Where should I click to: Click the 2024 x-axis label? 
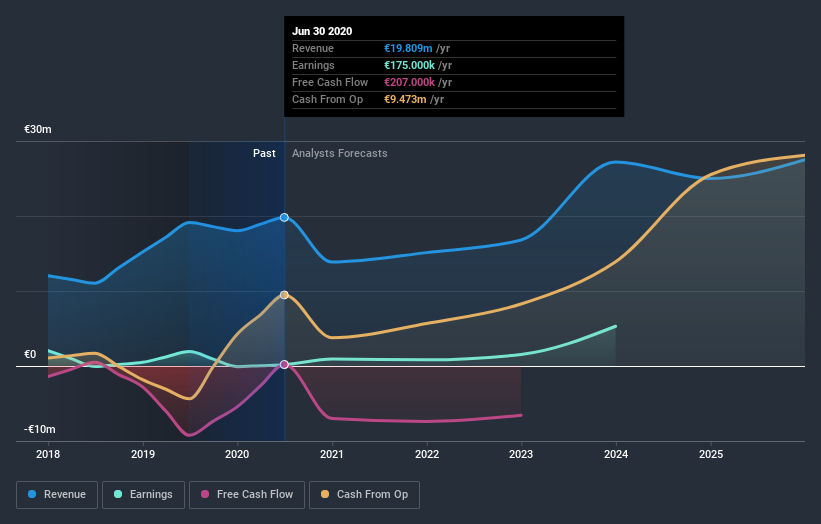pos(616,454)
